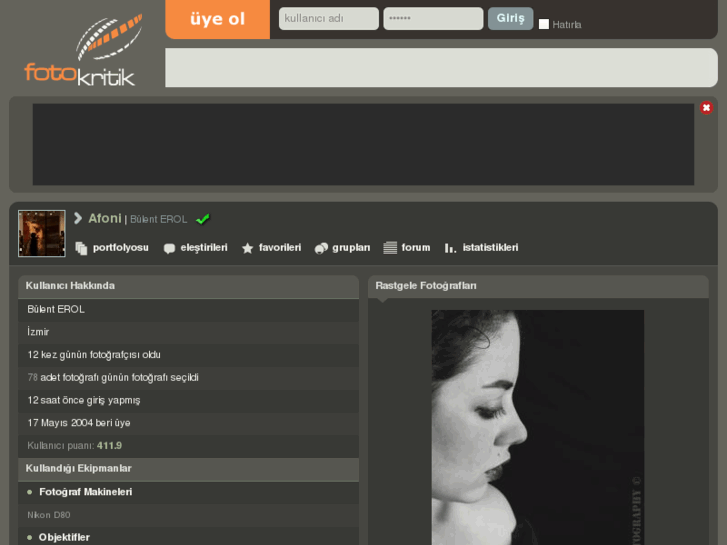Viewport: 727px width, 545px height.
Task: Click '17 Mayıs 2004 beri üye' row
Action: point(188,423)
